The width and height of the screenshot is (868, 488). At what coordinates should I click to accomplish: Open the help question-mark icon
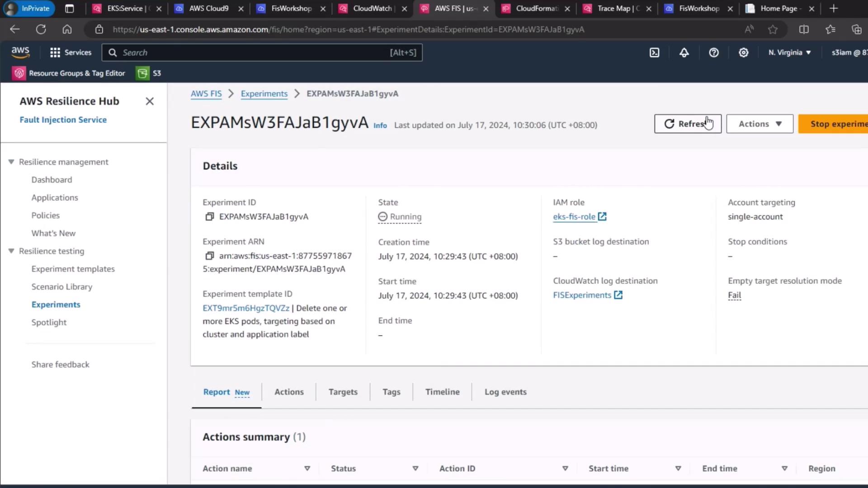click(x=714, y=53)
